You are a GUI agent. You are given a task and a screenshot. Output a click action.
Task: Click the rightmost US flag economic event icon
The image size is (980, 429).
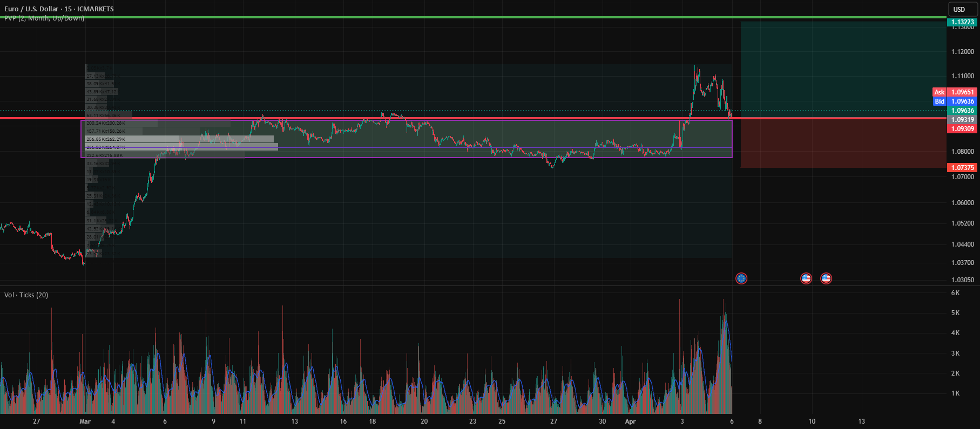(826, 278)
